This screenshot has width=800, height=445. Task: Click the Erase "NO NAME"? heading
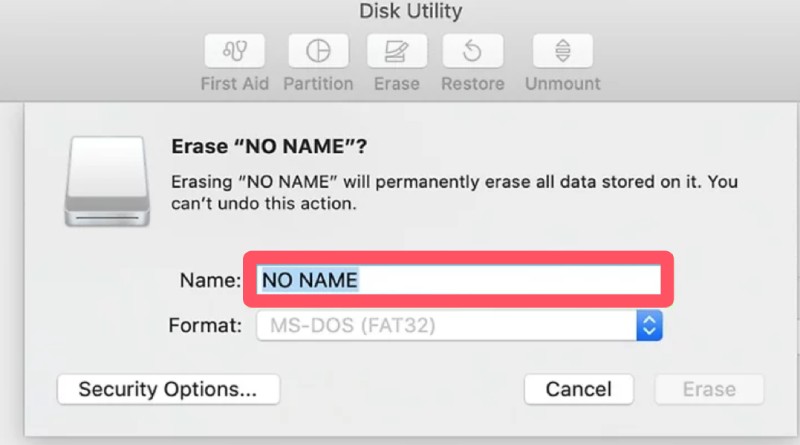tap(270, 147)
